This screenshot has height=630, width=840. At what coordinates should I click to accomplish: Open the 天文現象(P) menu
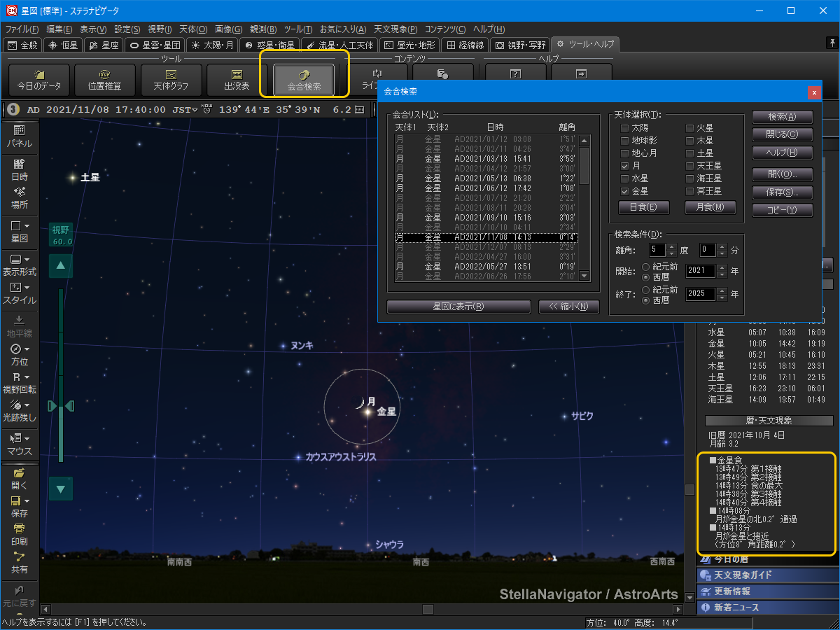coord(395,29)
